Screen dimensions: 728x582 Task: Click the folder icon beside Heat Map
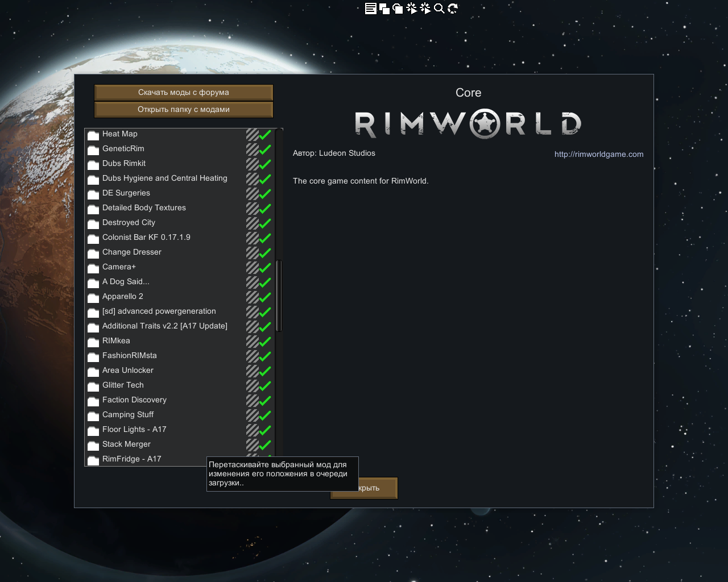click(x=93, y=135)
